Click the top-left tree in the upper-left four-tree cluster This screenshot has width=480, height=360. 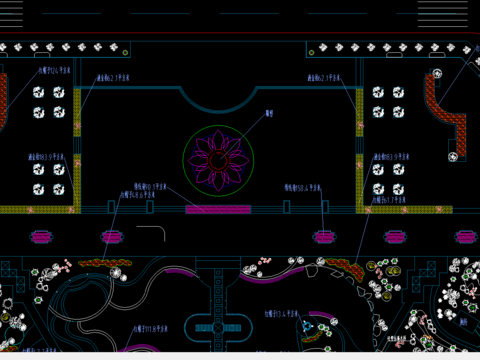39,92
